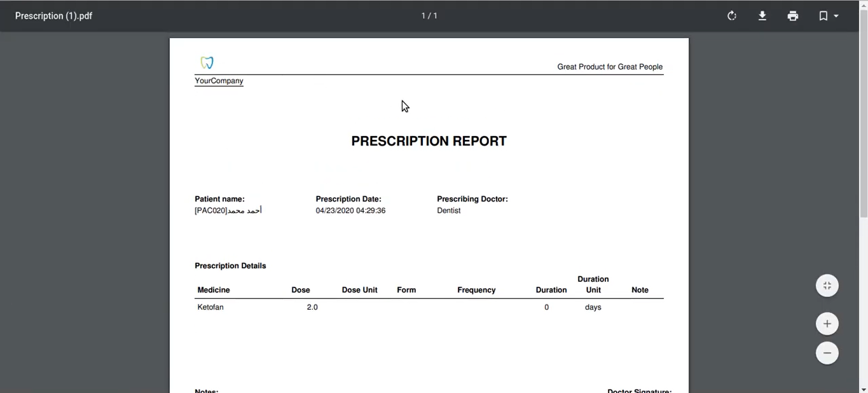Click the Dentist doctor name text
Screen dimensions: 868x393
point(448,210)
